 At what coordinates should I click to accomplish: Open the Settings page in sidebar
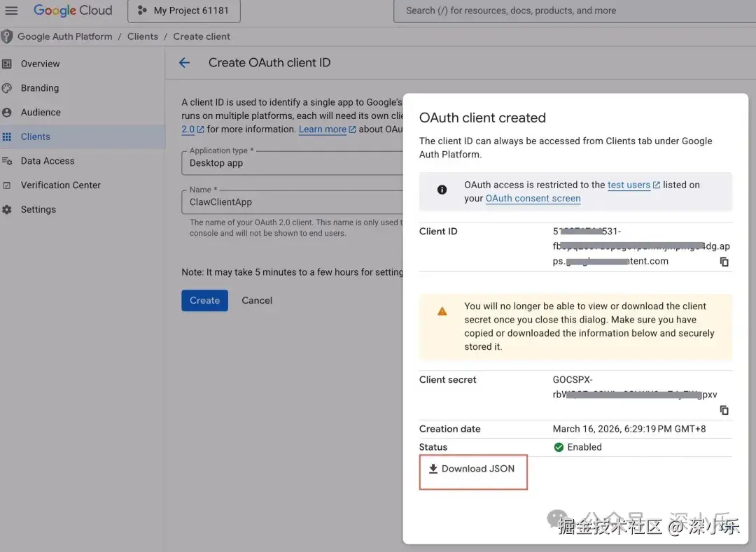pos(38,209)
